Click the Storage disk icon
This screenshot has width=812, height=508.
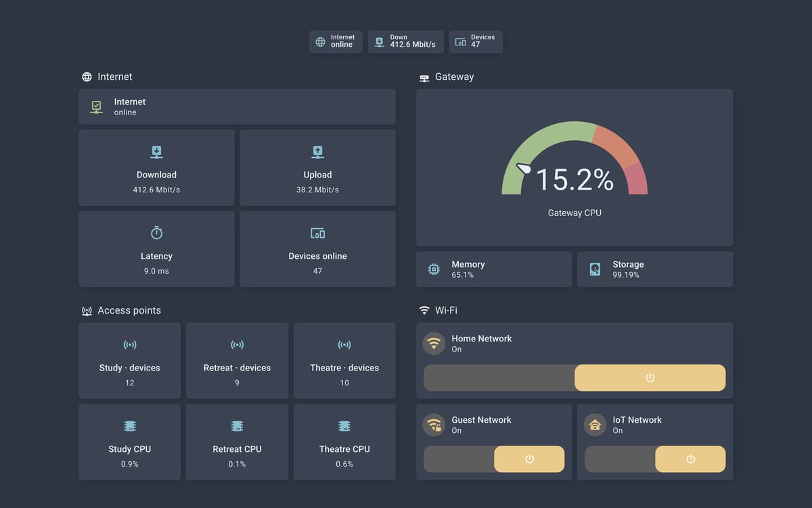tap(595, 270)
